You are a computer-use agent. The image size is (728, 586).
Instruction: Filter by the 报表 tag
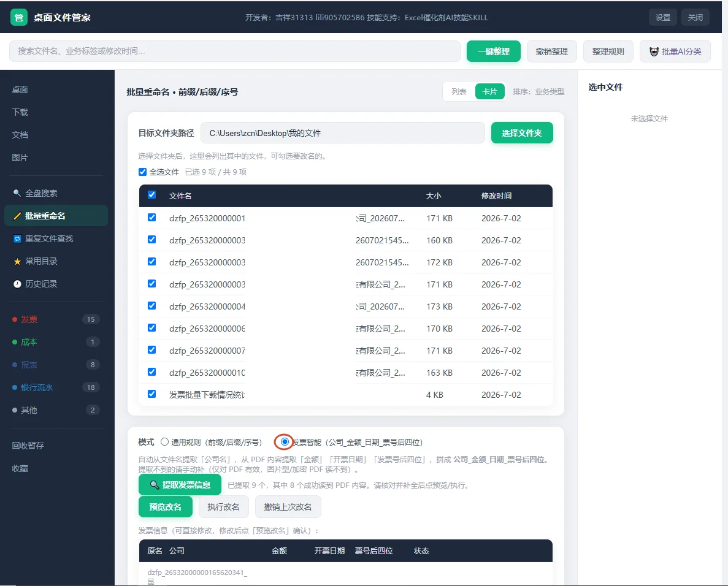tap(56, 365)
